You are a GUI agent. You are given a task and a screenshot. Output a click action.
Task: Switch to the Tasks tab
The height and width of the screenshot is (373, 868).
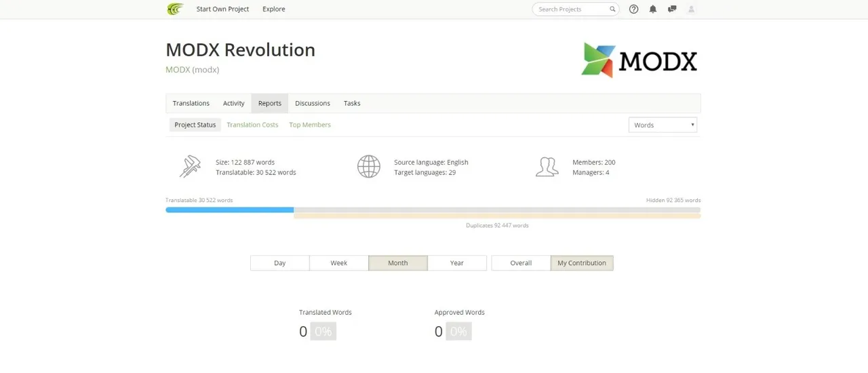coord(352,103)
